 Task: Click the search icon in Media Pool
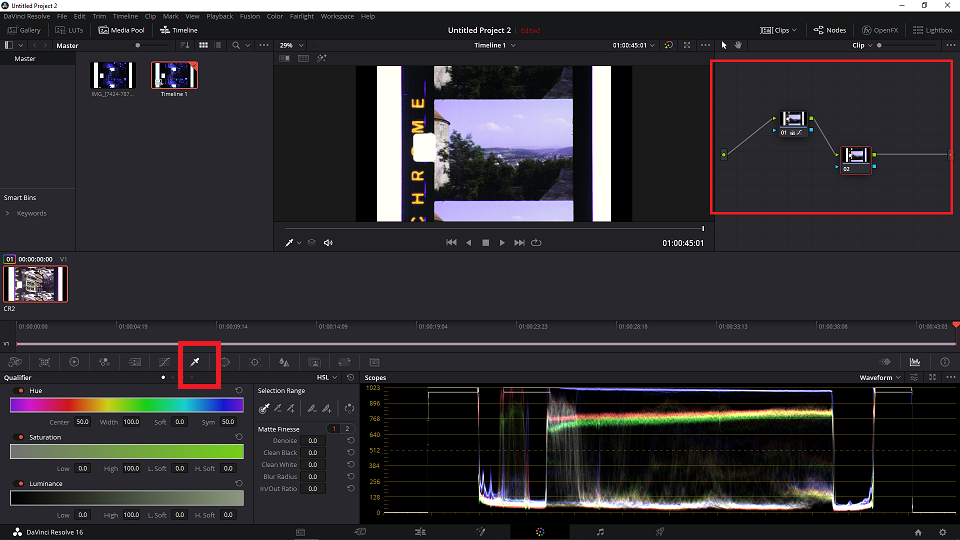pos(236,45)
